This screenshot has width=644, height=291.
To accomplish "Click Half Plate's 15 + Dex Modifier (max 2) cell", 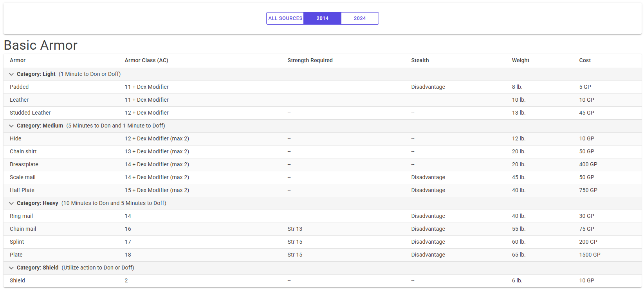I will pos(157,190).
